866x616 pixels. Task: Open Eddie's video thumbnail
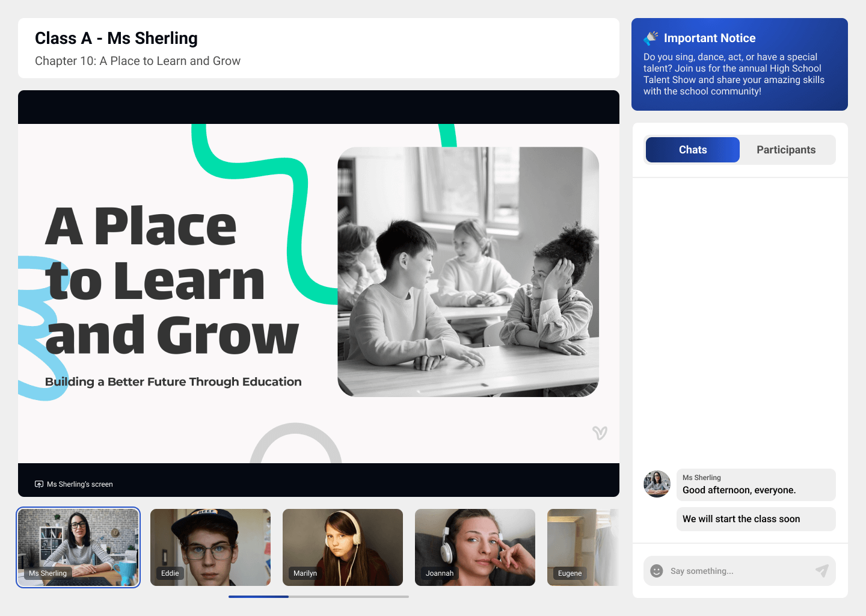[210, 547]
